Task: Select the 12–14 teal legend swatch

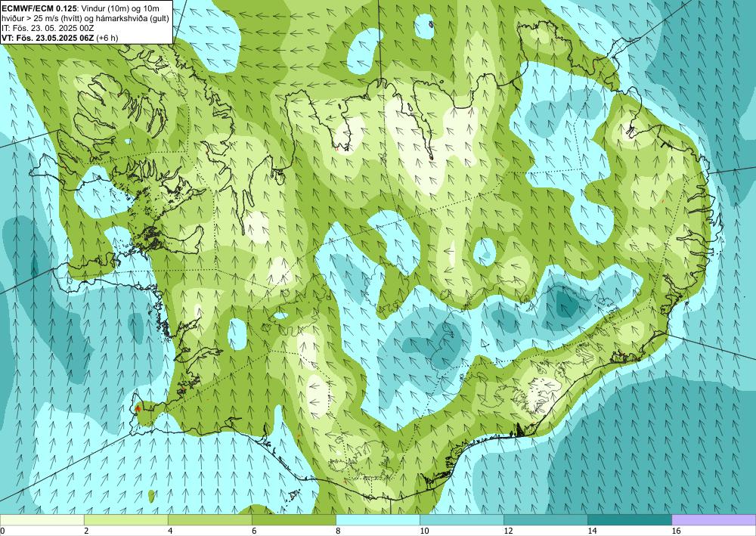Action: 546,519
